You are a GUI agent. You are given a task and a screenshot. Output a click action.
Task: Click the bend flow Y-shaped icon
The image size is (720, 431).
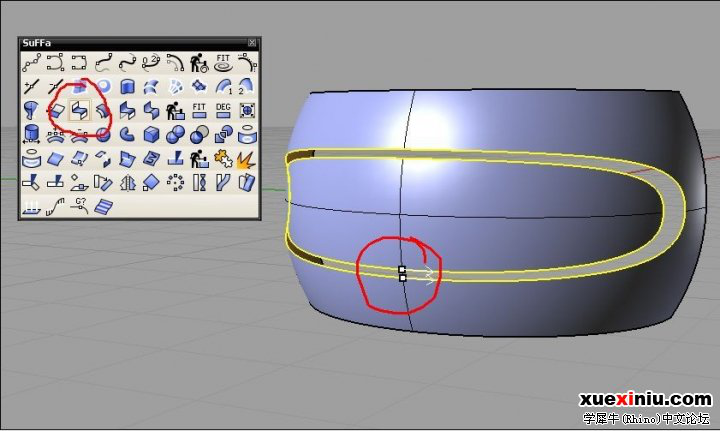[x=223, y=183]
